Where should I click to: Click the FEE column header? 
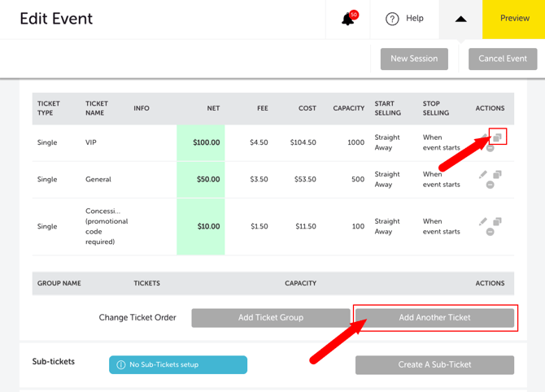point(263,108)
